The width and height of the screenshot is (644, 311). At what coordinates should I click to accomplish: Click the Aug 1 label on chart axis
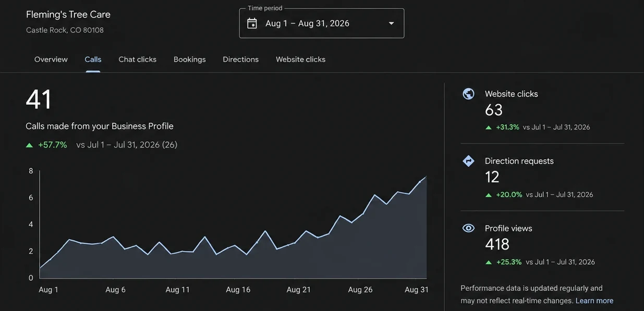(48, 290)
